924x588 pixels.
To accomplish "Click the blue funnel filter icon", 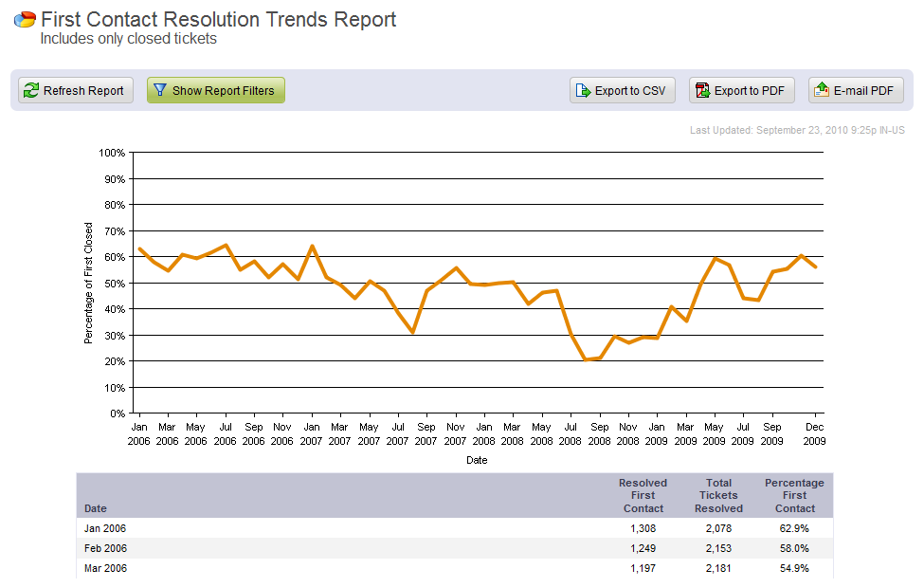I will [x=160, y=90].
